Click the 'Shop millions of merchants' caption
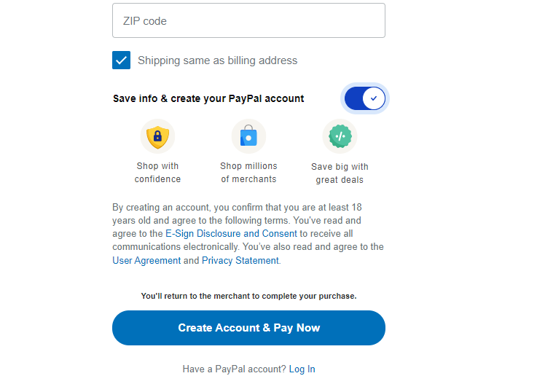Viewport: 537px width, 392px height. click(x=248, y=173)
